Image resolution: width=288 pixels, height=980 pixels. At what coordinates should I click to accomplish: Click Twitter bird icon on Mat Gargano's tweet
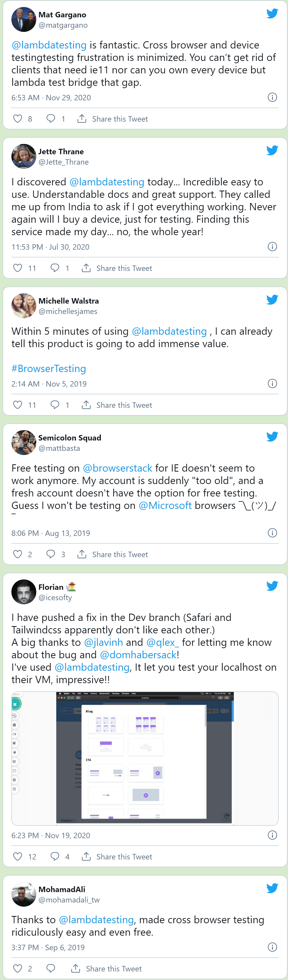pyautogui.click(x=272, y=14)
